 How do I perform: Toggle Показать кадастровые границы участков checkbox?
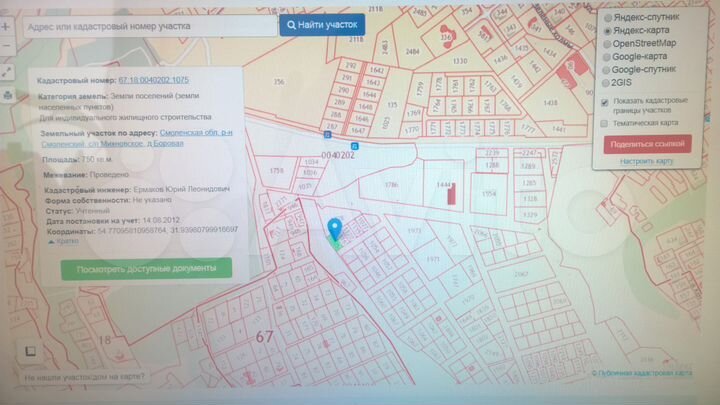point(606,102)
